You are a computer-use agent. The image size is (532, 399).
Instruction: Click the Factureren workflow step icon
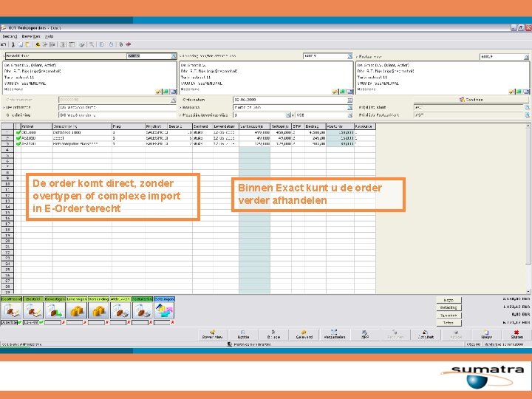click(x=143, y=311)
